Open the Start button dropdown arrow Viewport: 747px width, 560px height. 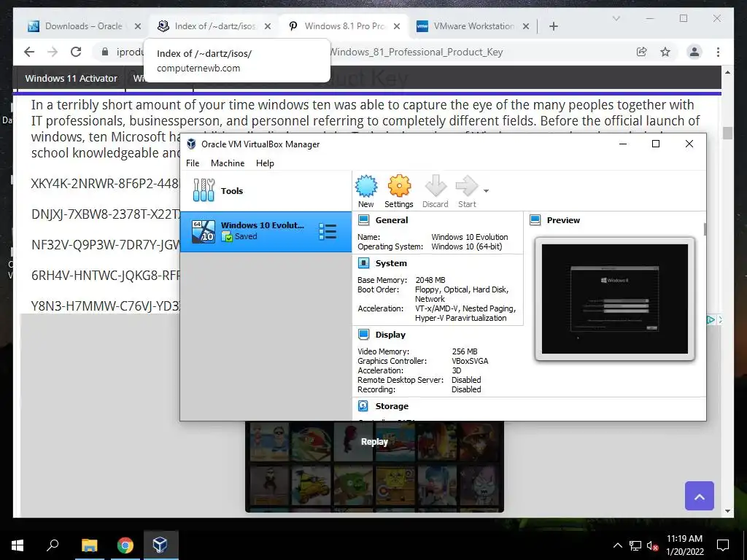point(486,191)
